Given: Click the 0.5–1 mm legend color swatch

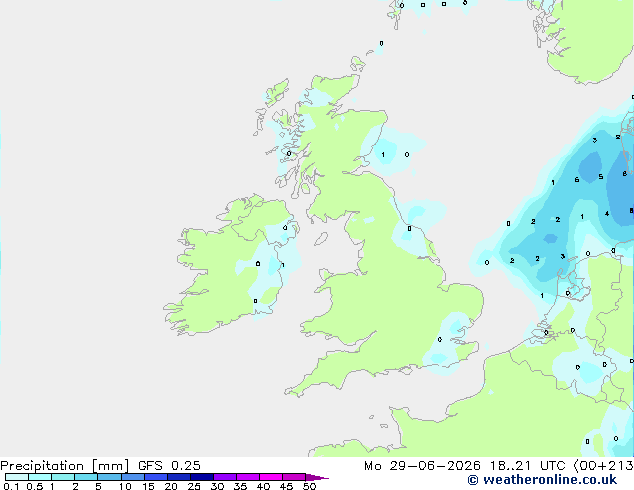Looking at the screenshot, I should [x=40, y=477].
